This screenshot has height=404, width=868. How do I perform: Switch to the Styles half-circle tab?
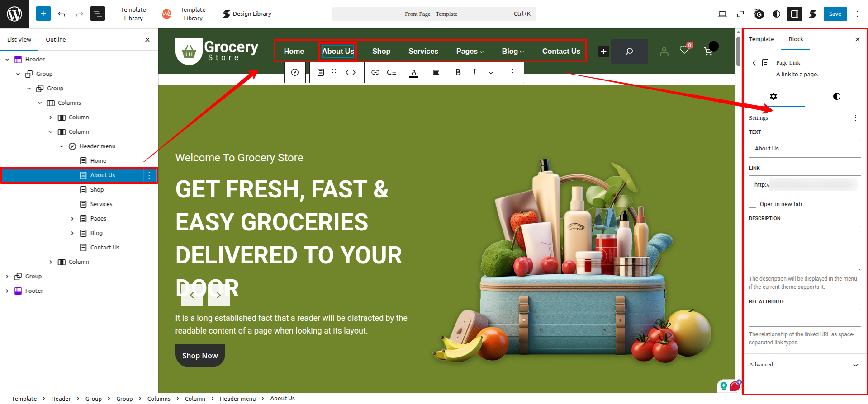tap(836, 96)
